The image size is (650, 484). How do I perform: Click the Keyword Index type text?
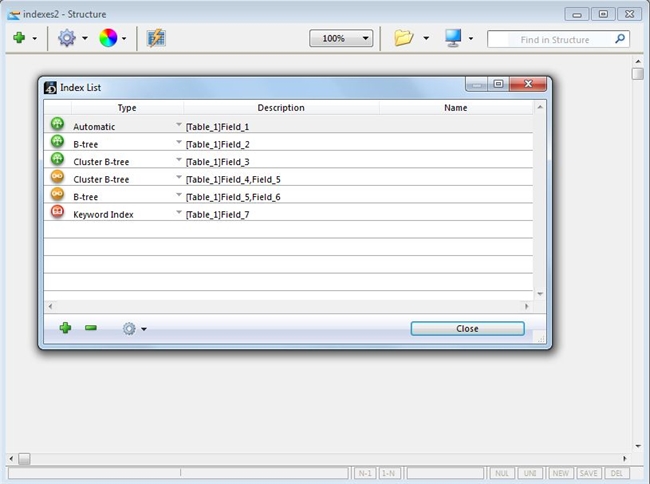(x=103, y=215)
